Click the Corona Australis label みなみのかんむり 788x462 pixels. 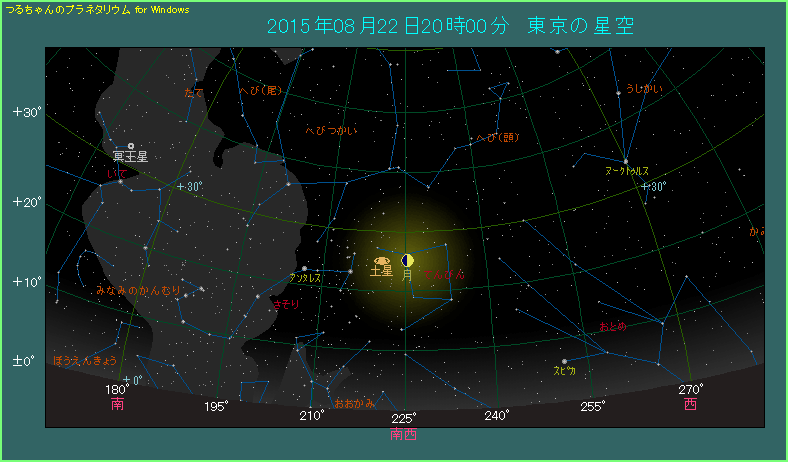(138, 290)
